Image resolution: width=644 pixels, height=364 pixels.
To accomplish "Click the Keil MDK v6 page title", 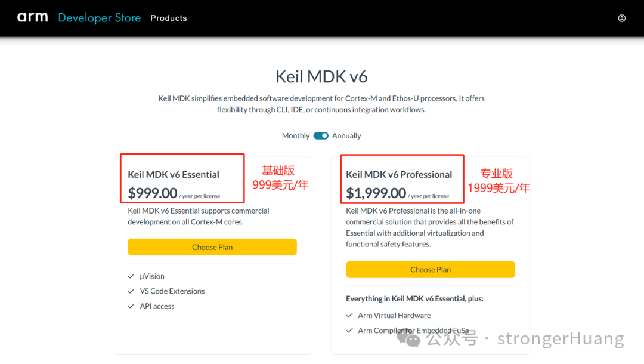I will pyautogui.click(x=321, y=76).
